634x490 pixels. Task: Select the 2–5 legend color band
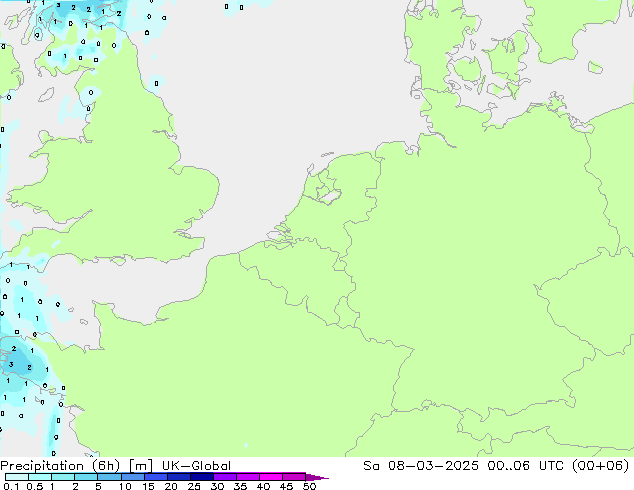click(86, 477)
